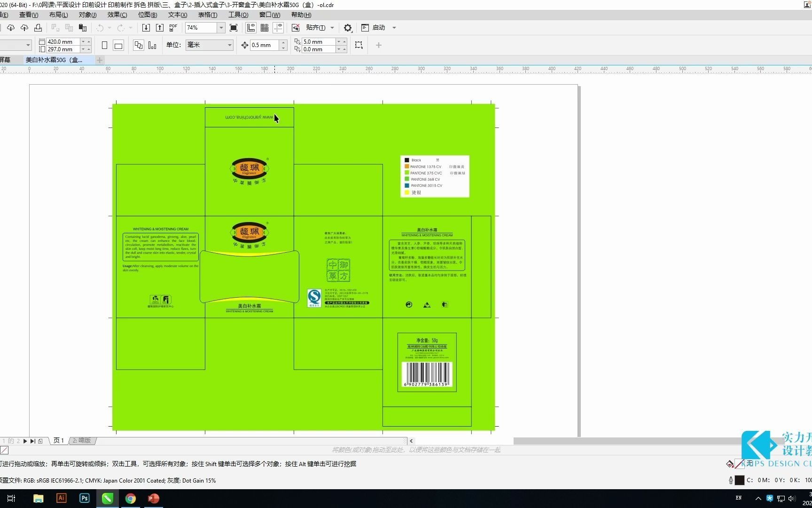Open the 查看 View menu
This screenshot has width=812, height=508.
(29, 15)
